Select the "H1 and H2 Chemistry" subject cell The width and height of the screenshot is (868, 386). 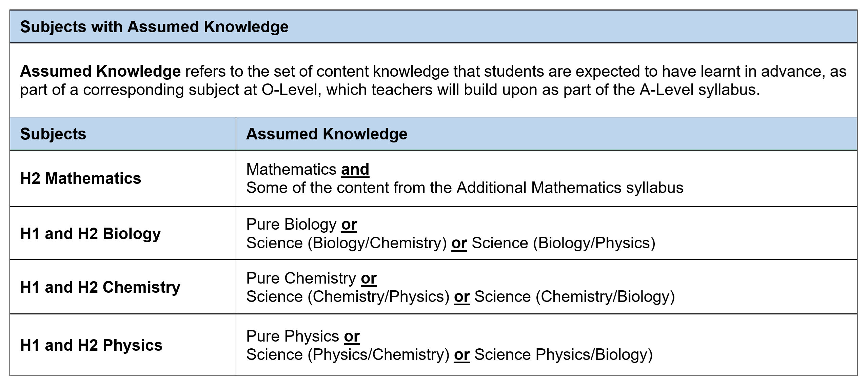[100, 287]
